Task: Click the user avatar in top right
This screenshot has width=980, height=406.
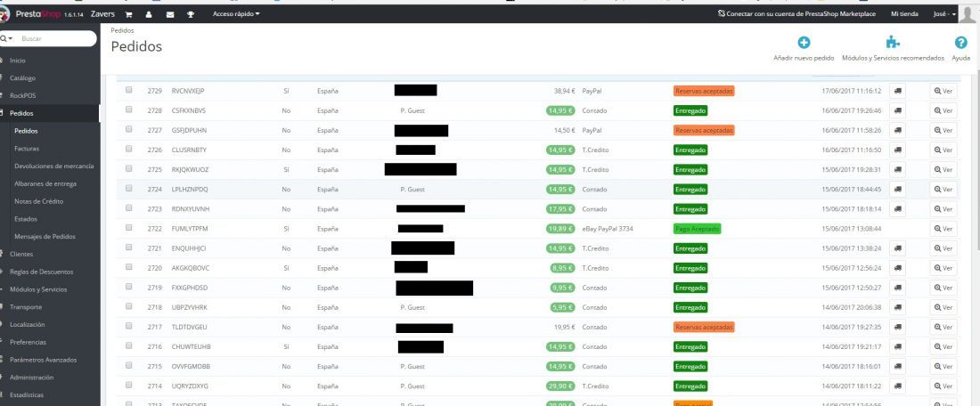Action: click(968, 13)
